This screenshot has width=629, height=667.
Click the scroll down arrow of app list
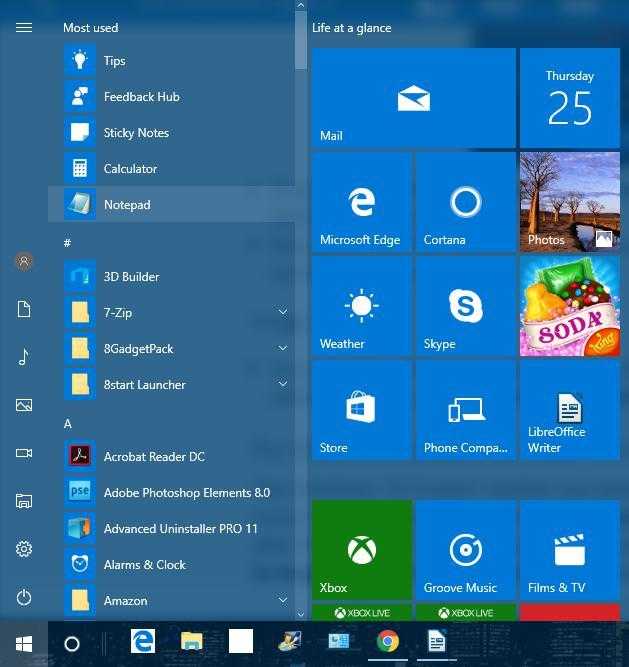301,614
